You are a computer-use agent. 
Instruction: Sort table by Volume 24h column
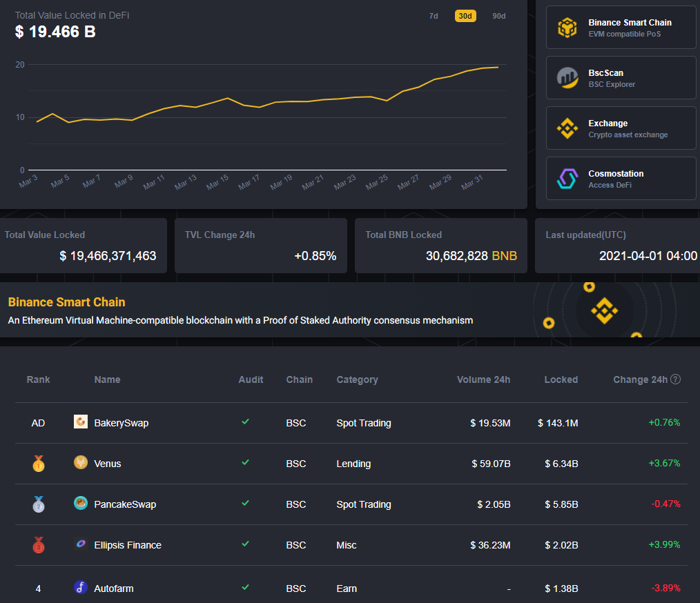(483, 379)
